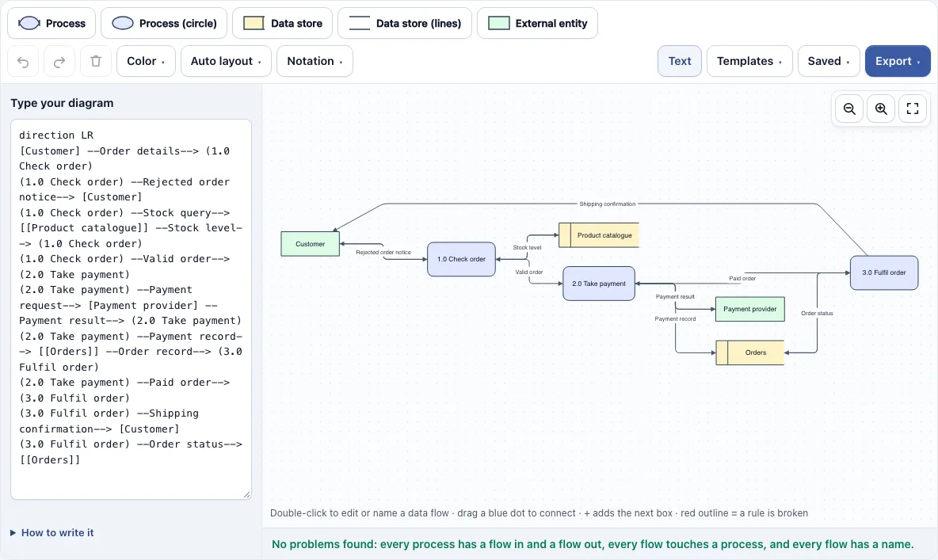The width and height of the screenshot is (938, 560).
Task: Click the resize handle of text editor
Action: (247, 495)
